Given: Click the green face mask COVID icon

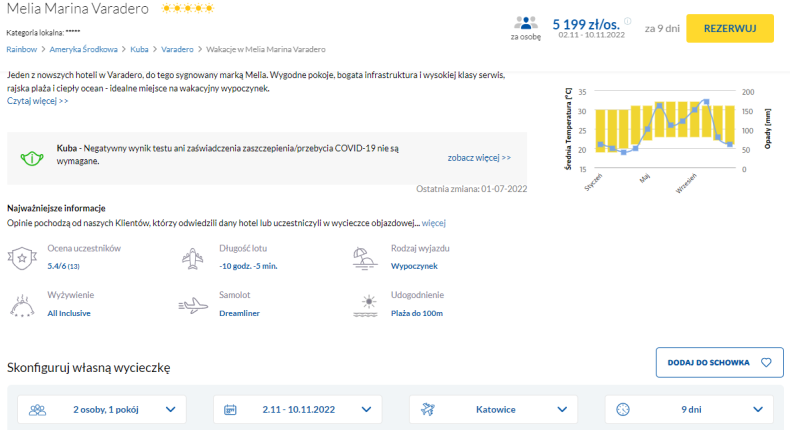Looking at the screenshot, I should (32, 158).
